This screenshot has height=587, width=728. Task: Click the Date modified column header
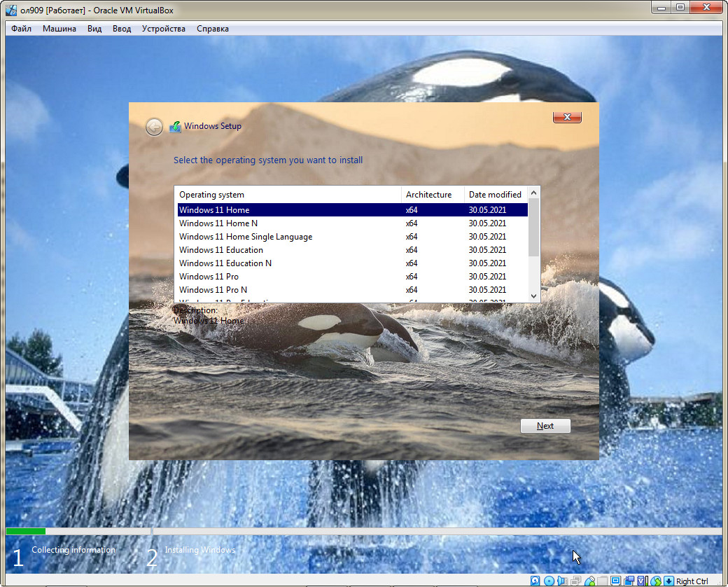pos(495,195)
